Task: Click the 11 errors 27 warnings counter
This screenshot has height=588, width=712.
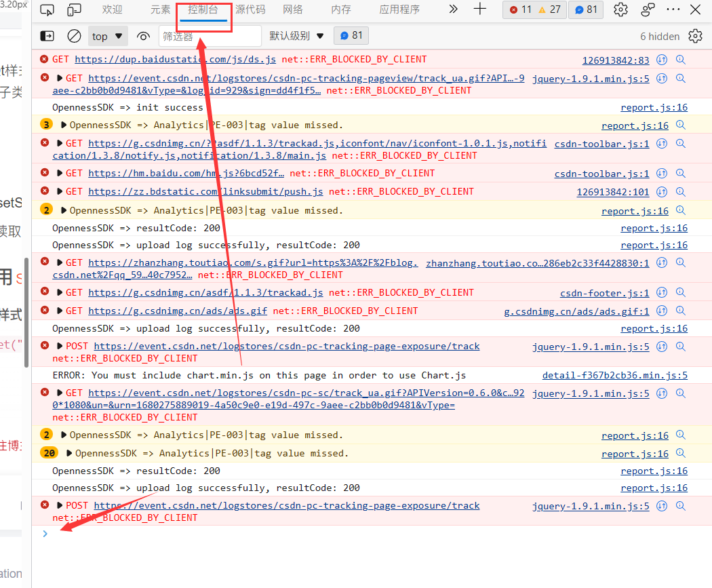Action: (x=534, y=9)
